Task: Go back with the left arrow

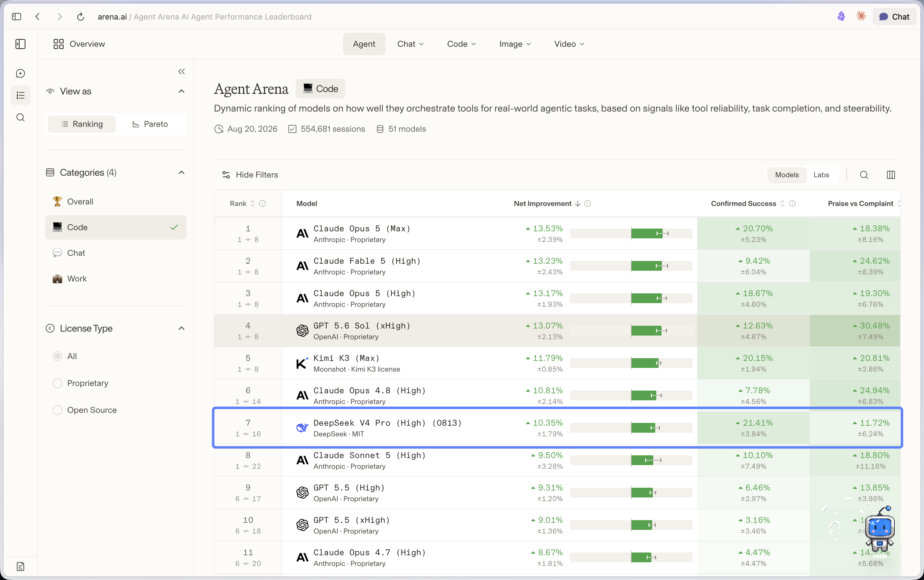Action: tap(38, 17)
